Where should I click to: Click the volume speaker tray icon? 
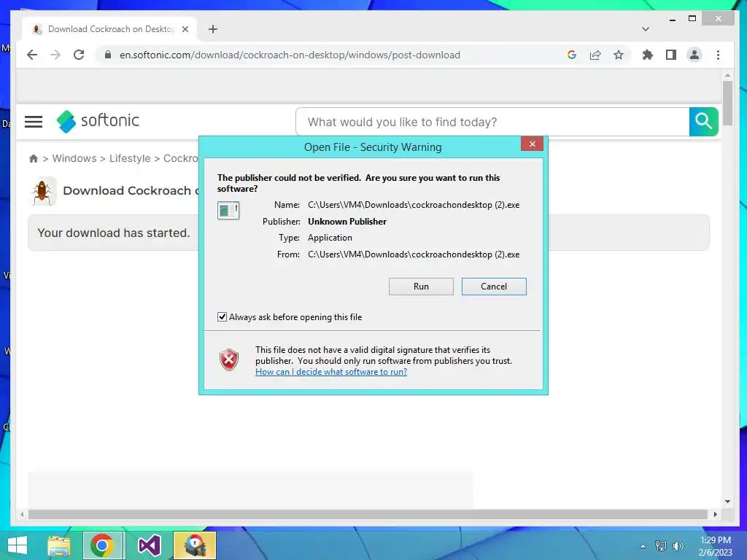click(678, 545)
